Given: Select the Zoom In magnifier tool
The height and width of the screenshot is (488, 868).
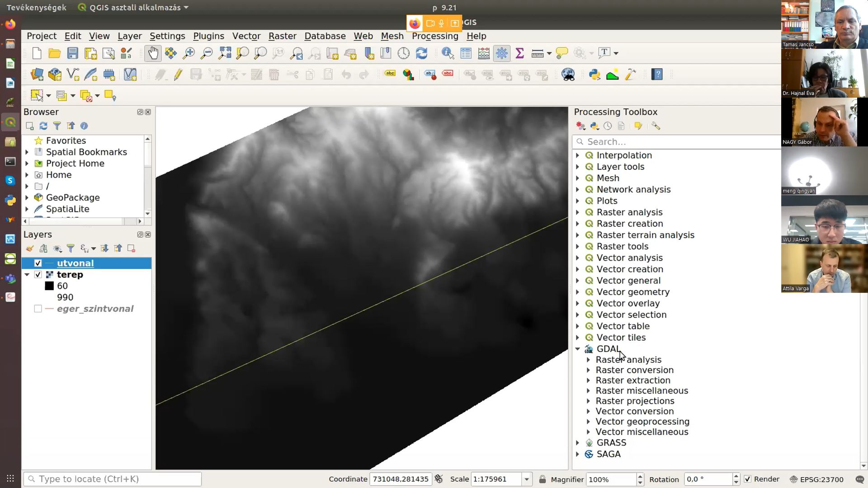Looking at the screenshot, I should 189,53.
